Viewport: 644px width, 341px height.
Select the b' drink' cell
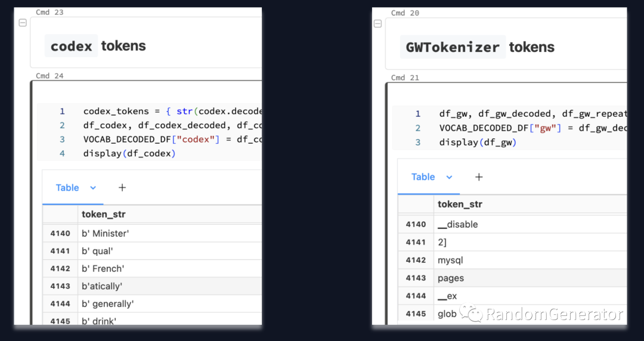(x=169, y=319)
